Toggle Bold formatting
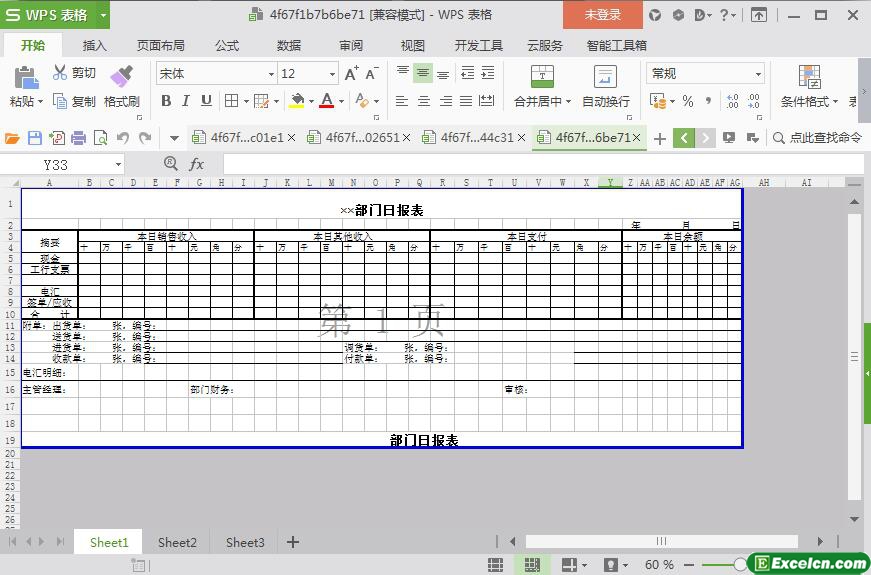This screenshot has height=575, width=871. click(x=166, y=101)
